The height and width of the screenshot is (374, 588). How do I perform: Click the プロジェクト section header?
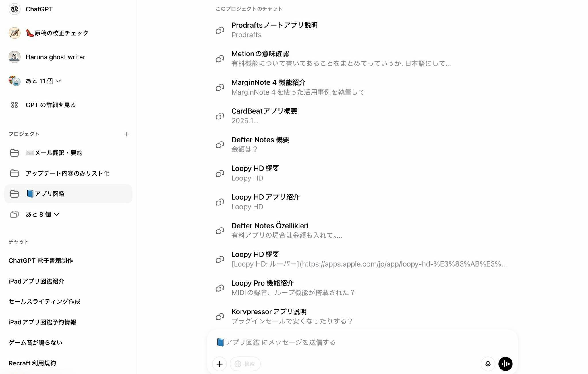(24, 134)
